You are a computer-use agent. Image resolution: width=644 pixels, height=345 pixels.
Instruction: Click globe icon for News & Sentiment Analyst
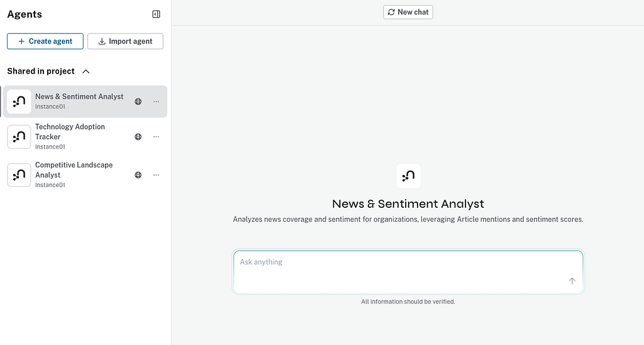pos(138,101)
